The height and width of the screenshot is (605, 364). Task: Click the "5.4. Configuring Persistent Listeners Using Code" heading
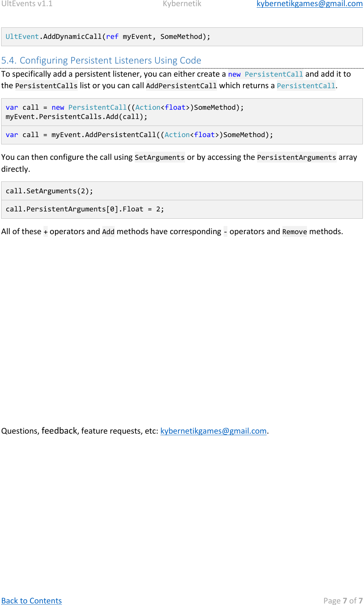coord(101,60)
